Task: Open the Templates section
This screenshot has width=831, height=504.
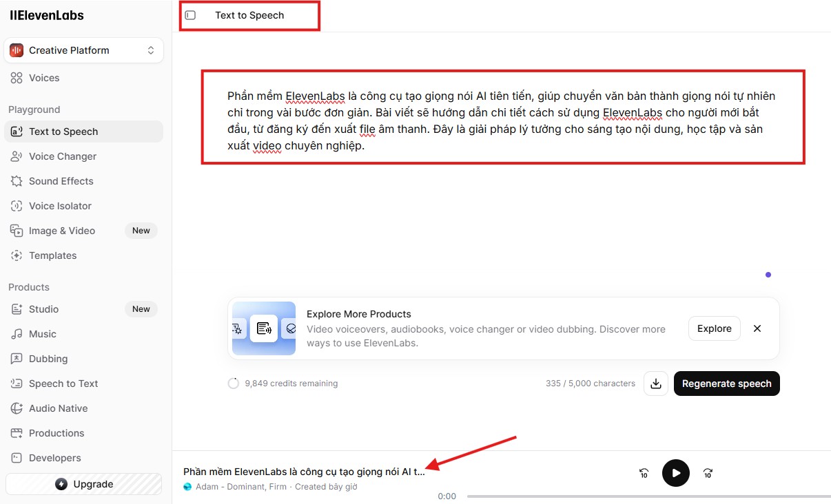Action: [x=52, y=255]
